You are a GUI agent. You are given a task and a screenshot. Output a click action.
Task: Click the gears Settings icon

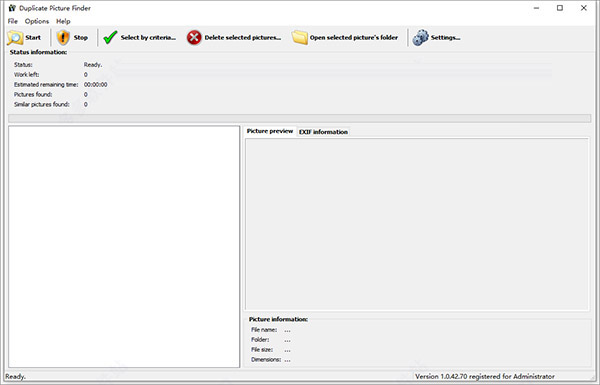pos(420,38)
